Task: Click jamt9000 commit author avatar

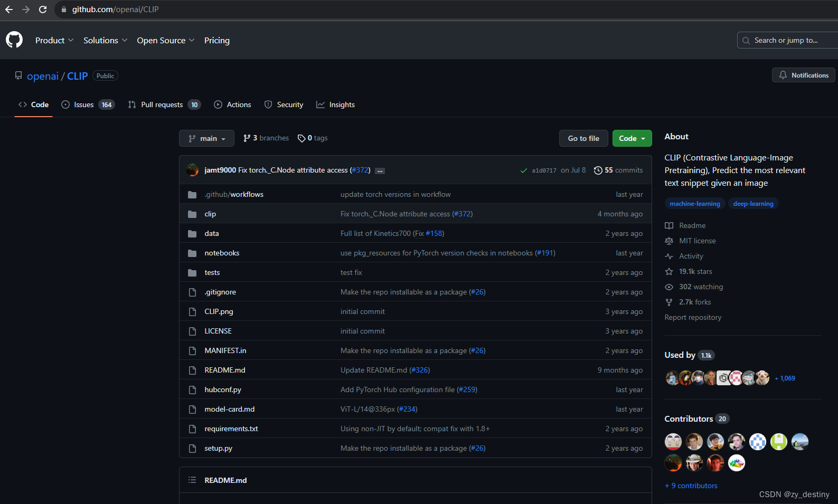Action: pyautogui.click(x=192, y=170)
